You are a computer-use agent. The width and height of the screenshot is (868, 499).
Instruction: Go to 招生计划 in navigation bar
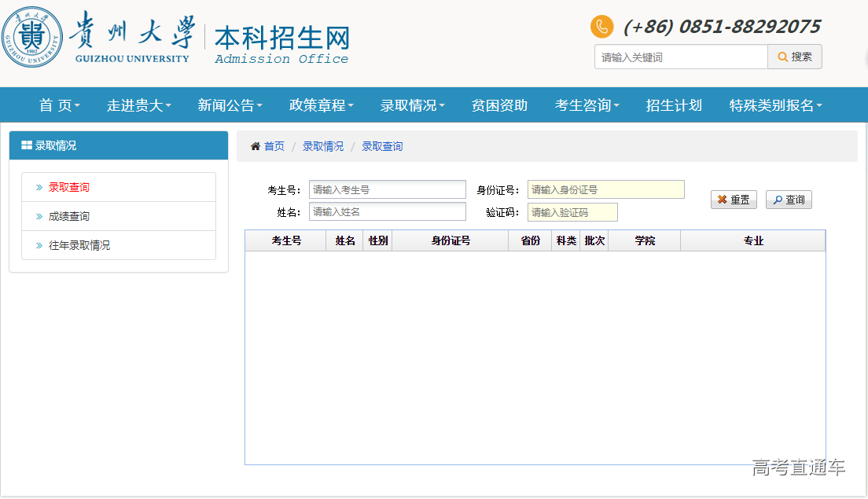pos(674,105)
